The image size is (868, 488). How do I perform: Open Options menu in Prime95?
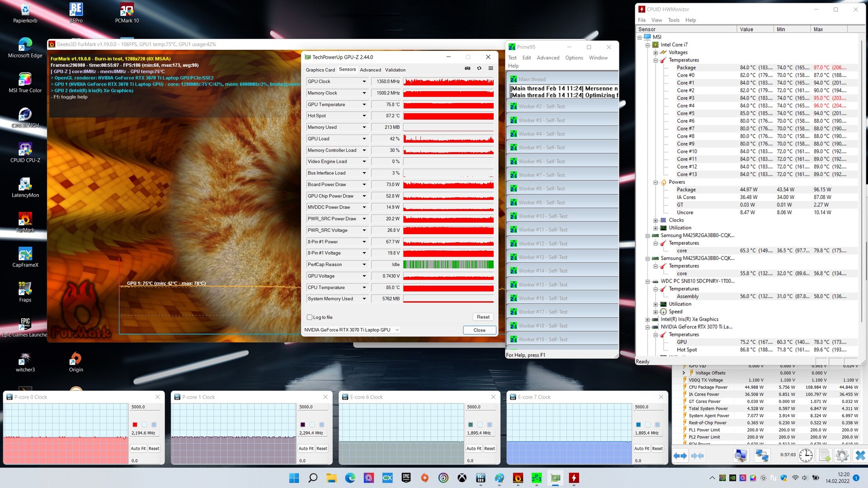(x=574, y=58)
